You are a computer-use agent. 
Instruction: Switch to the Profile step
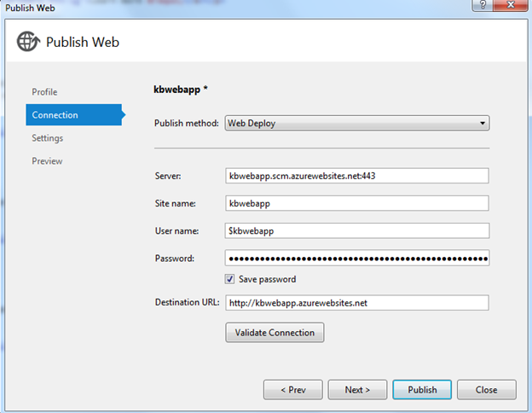(x=44, y=92)
